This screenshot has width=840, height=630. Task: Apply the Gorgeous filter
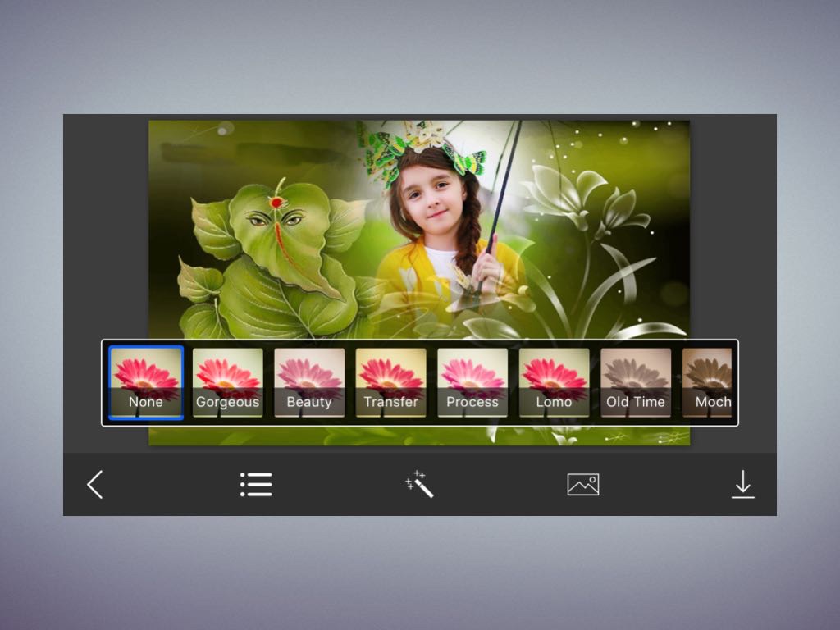(x=228, y=382)
